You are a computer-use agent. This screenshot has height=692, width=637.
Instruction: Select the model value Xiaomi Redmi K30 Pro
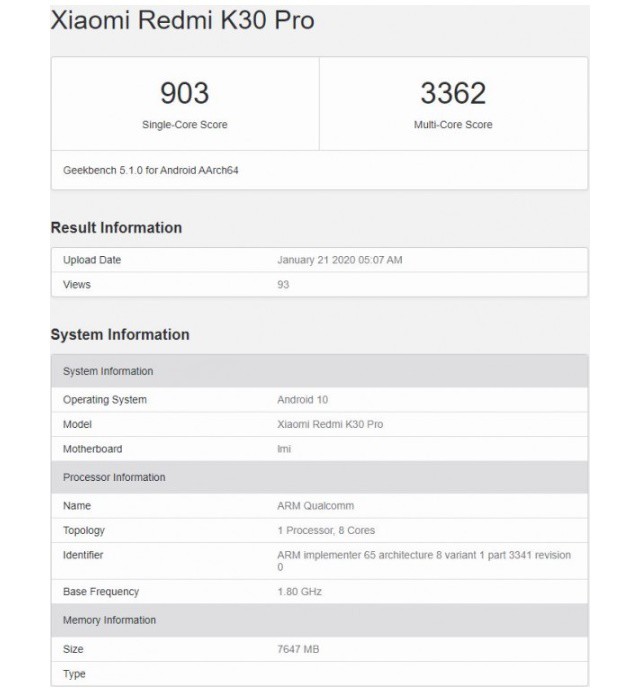[x=330, y=425]
